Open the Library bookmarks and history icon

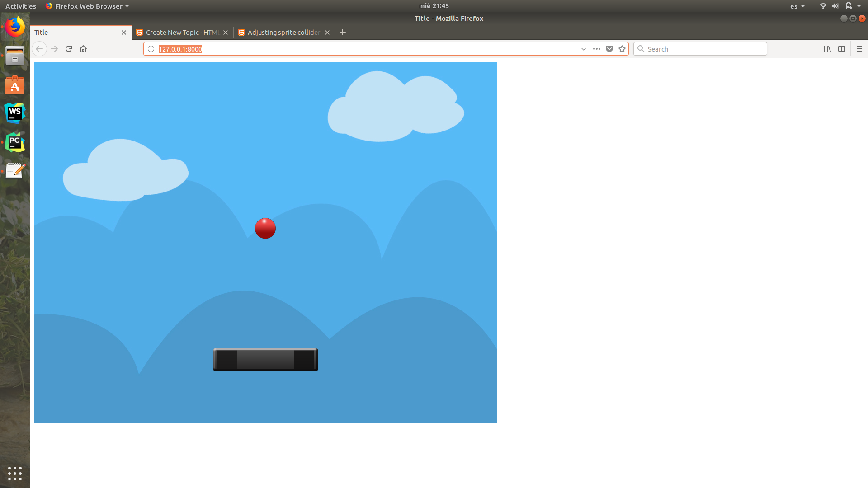pos(827,49)
